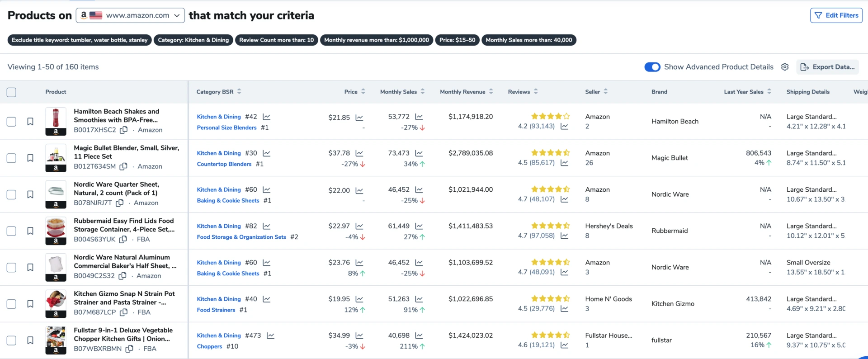868x359 pixels.
Task: Click Monthly Sales more than 40,000 tag
Action: [529, 40]
